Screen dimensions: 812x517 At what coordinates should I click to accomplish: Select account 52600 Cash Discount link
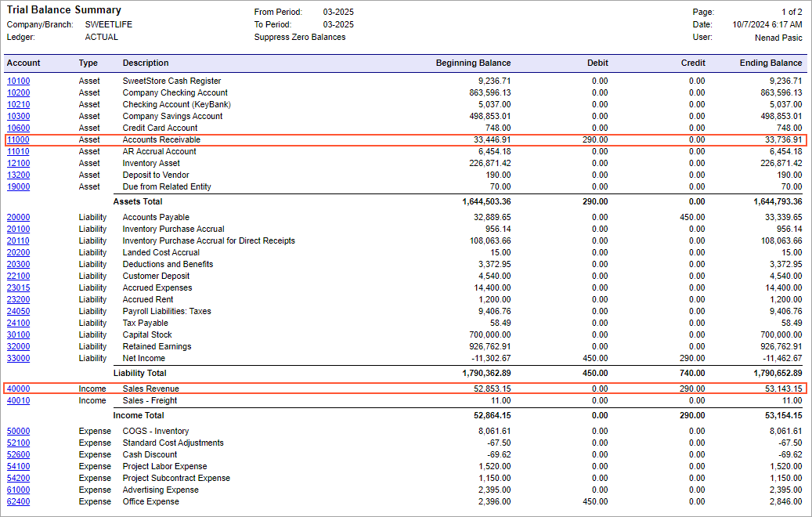pos(18,454)
